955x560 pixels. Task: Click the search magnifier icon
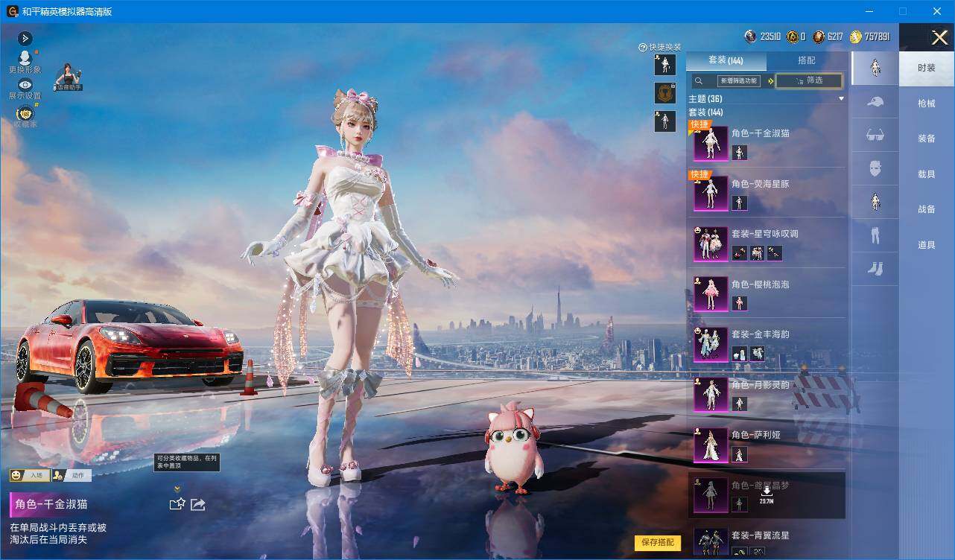[x=699, y=81]
